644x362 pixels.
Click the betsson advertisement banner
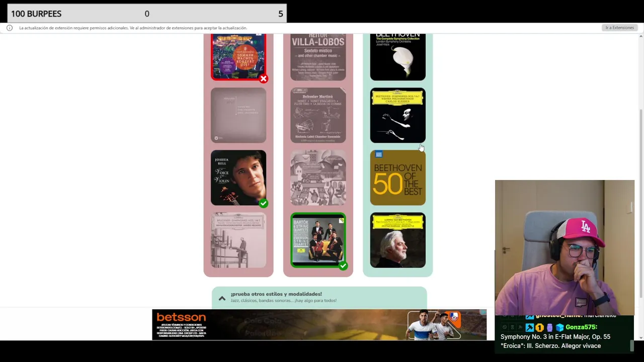point(319,325)
